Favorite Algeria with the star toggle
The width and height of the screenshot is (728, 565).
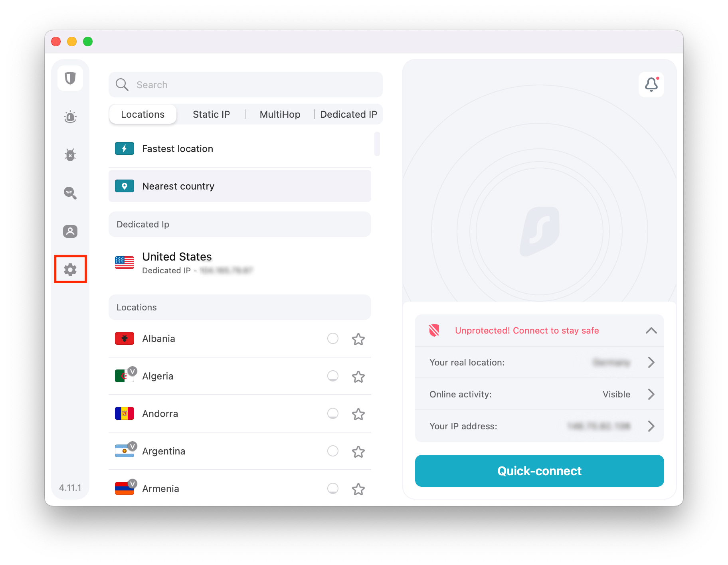pyautogui.click(x=358, y=376)
